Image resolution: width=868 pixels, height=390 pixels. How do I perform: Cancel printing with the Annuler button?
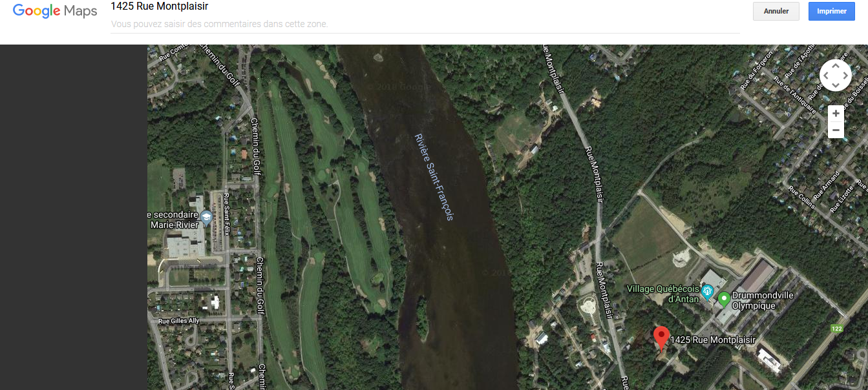pos(776,11)
